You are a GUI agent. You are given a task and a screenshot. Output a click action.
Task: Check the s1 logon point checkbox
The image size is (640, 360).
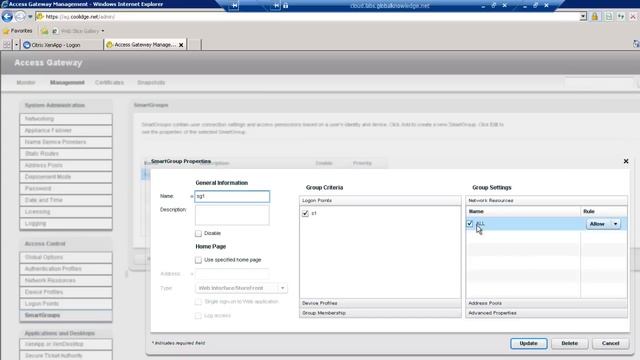pos(305,213)
